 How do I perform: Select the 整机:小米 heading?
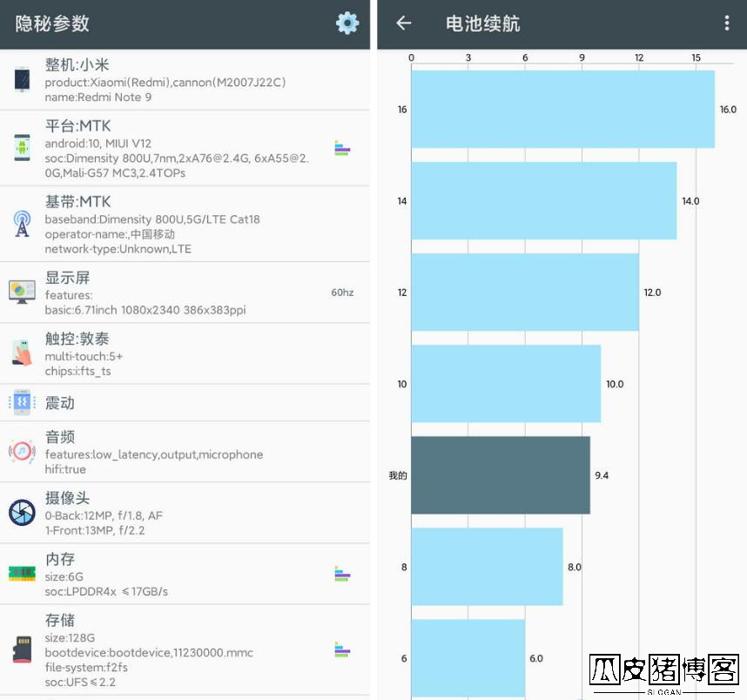click(77, 64)
